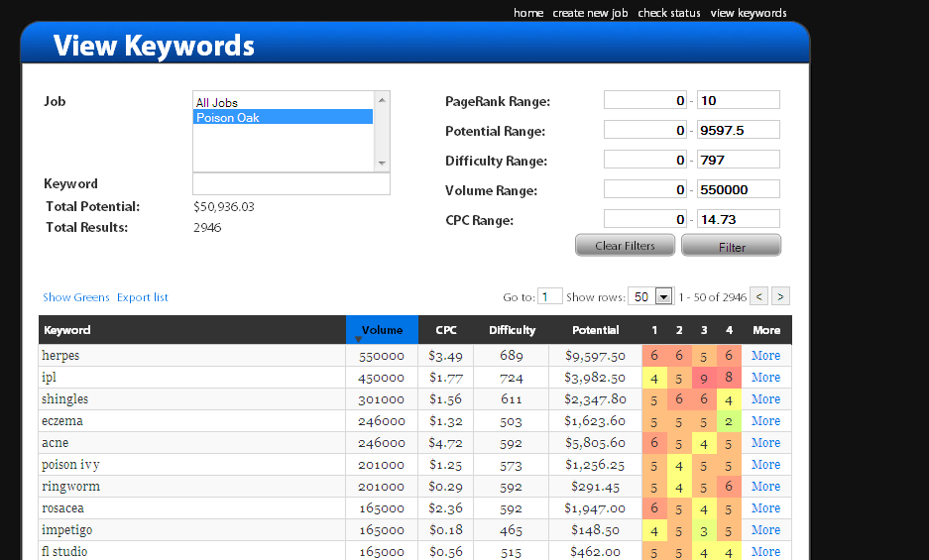Open More for the impetigo row
929x560 pixels.
766,530
